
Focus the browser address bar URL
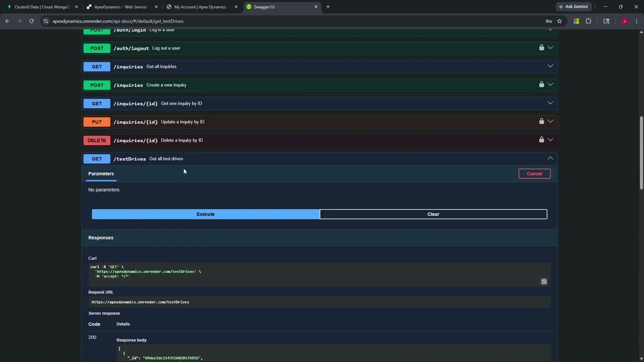click(118, 21)
